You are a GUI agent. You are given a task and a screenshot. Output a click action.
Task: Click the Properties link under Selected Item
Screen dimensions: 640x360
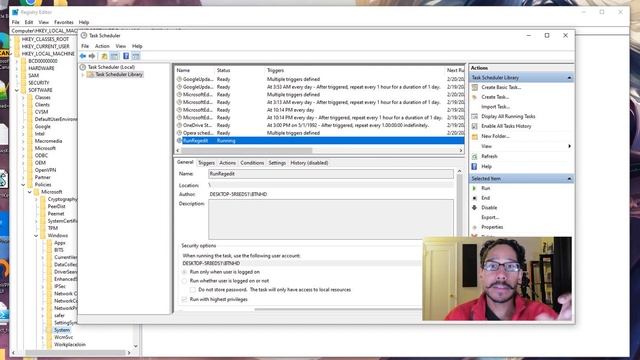[x=492, y=227]
